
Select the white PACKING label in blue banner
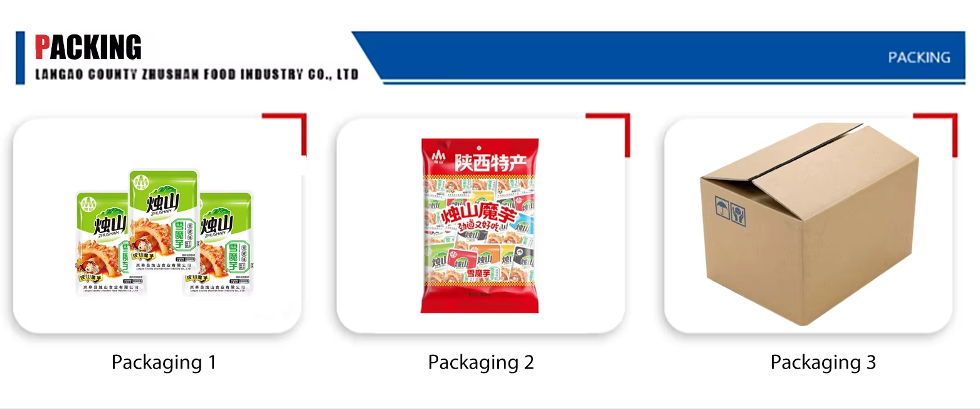[919, 58]
